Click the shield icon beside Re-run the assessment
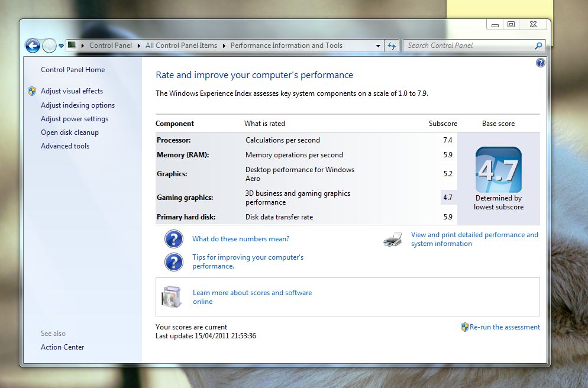Viewport: 588px width, 388px height. (464, 327)
